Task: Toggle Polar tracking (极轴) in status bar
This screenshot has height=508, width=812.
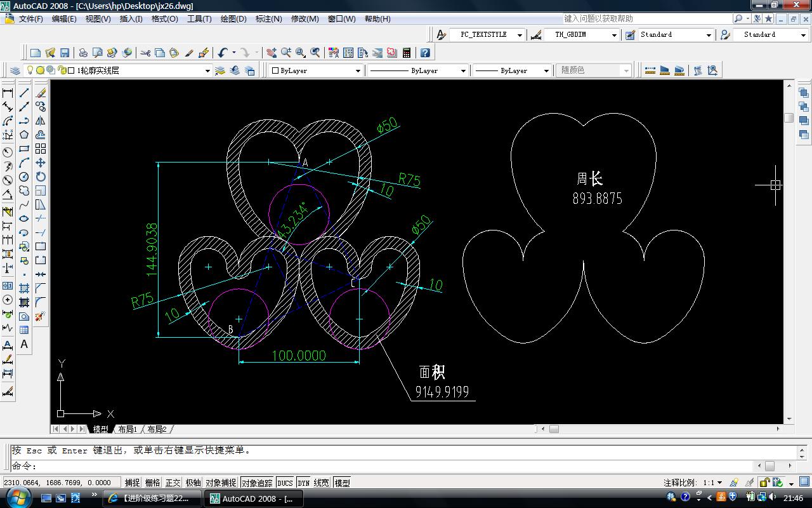Action: (x=193, y=483)
